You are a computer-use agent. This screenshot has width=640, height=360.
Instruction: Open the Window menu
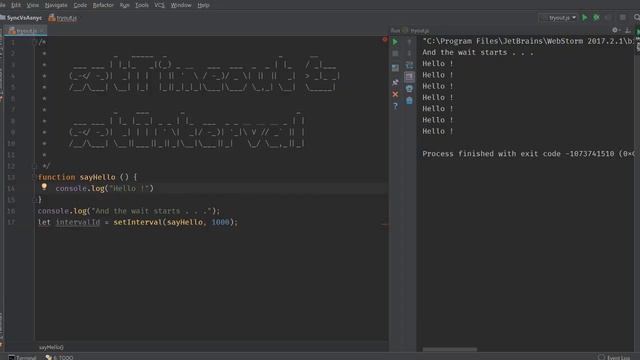(181, 5)
